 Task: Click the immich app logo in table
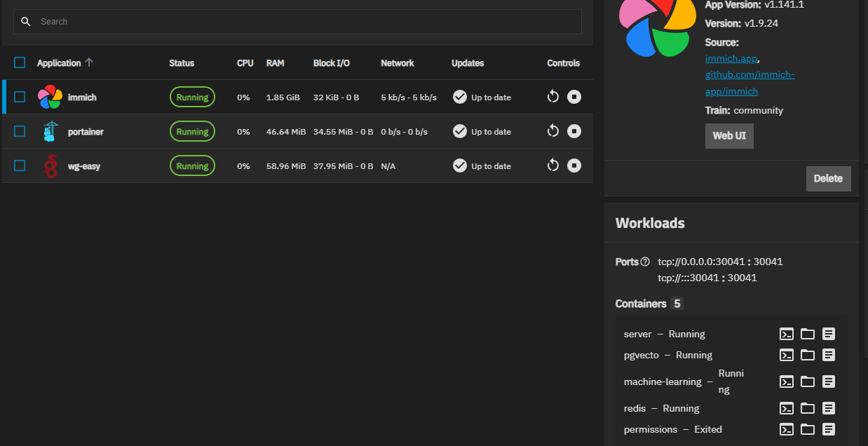pyautogui.click(x=50, y=97)
